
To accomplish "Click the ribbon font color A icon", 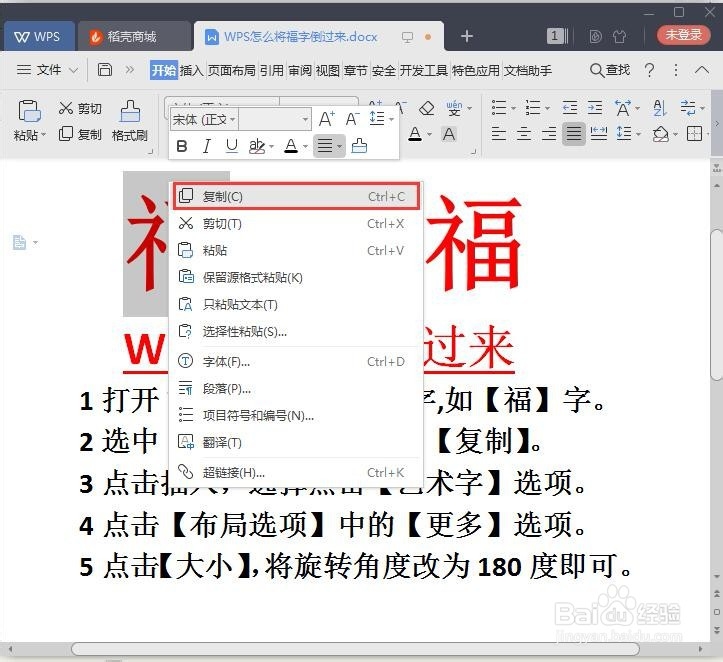I will [415, 134].
